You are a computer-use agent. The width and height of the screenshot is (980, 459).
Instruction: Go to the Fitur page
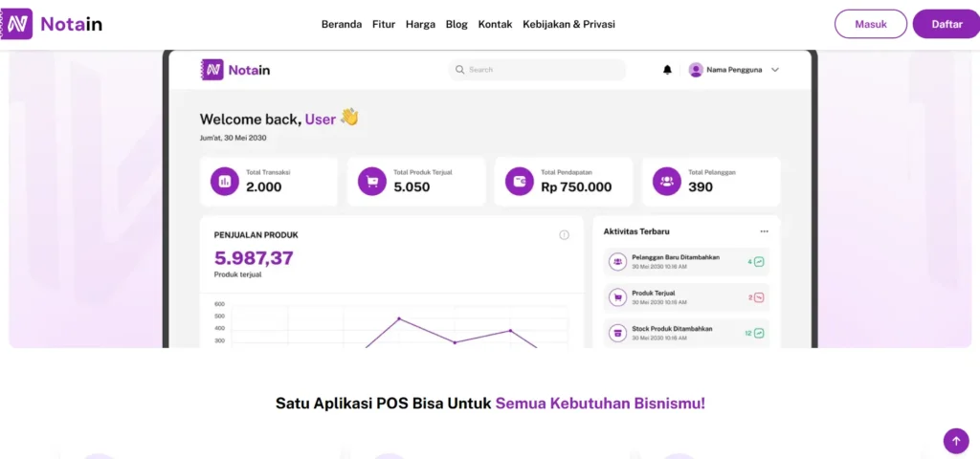click(383, 24)
